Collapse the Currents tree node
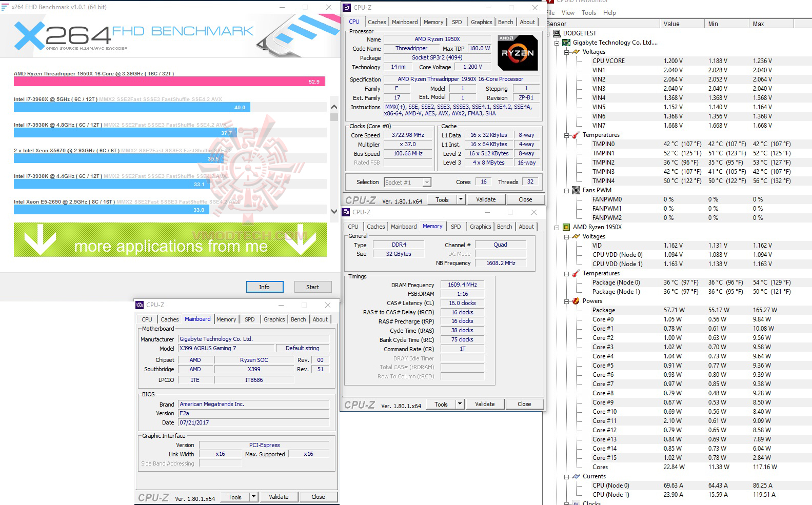The height and width of the screenshot is (505, 812). tap(566, 477)
